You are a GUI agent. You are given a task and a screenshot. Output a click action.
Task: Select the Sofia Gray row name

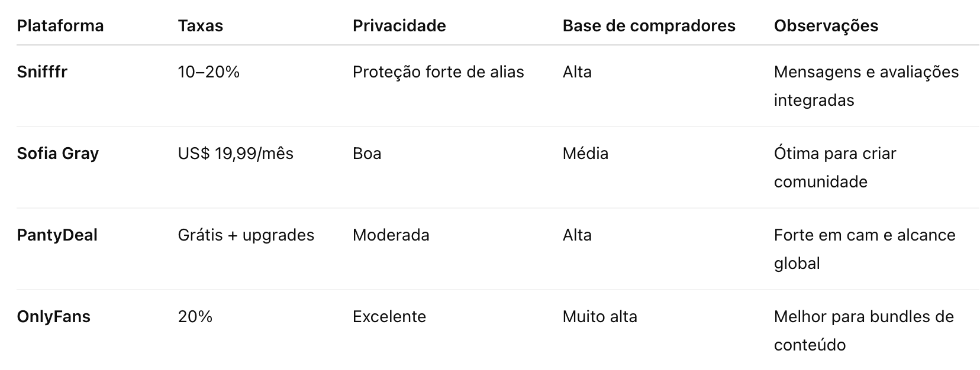tap(58, 154)
